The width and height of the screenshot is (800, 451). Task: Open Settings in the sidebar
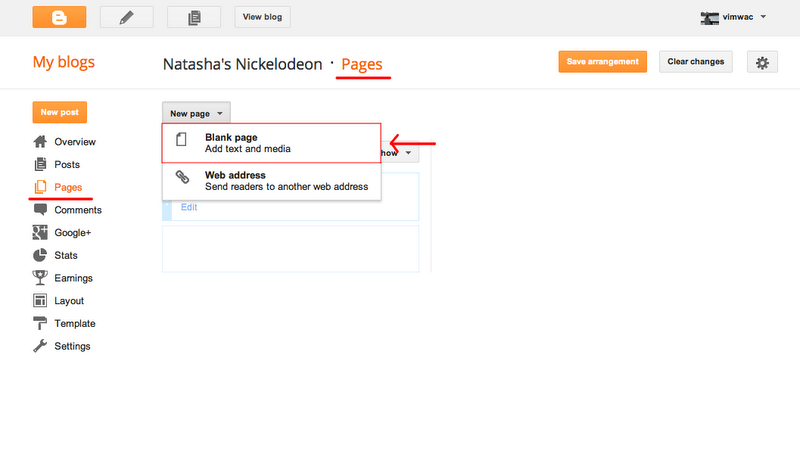(72, 346)
